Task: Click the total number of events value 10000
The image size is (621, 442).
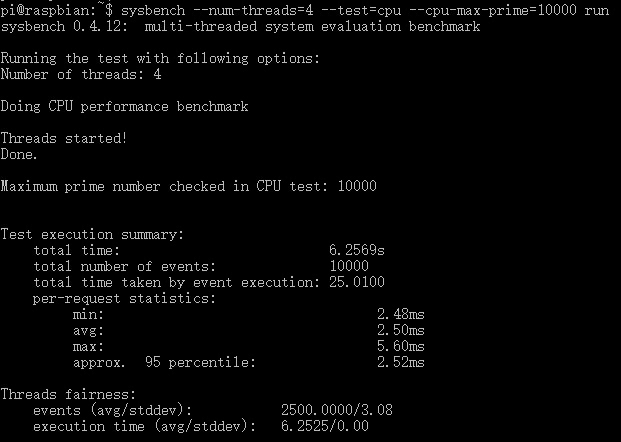Action: click(x=348, y=266)
